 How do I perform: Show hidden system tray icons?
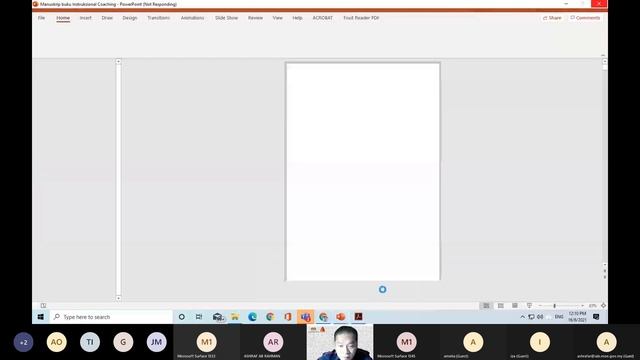[522, 317]
